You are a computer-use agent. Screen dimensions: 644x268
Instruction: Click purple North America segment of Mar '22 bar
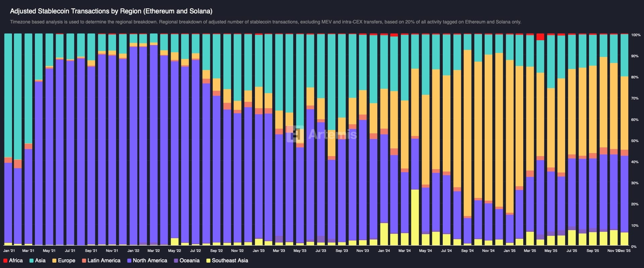[154, 144]
